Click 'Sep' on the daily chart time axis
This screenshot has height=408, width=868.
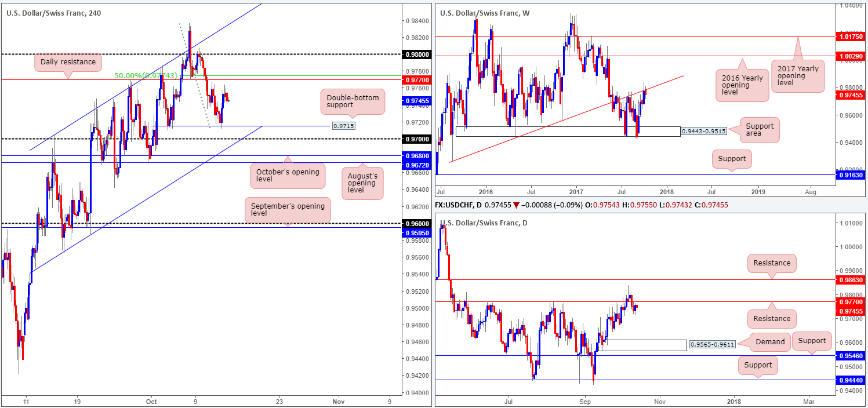tap(584, 400)
